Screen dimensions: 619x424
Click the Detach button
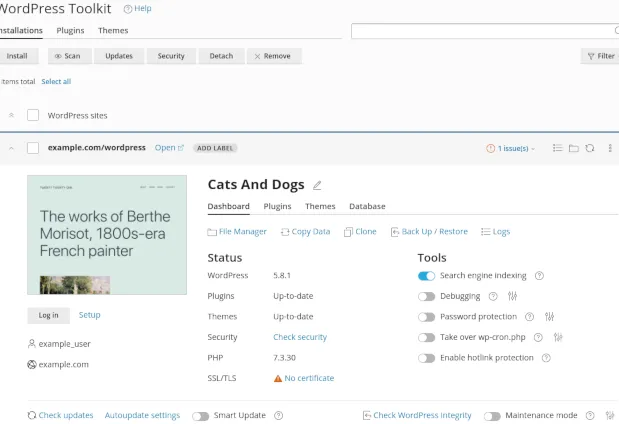pyautogui.click(x=221, y=56)
